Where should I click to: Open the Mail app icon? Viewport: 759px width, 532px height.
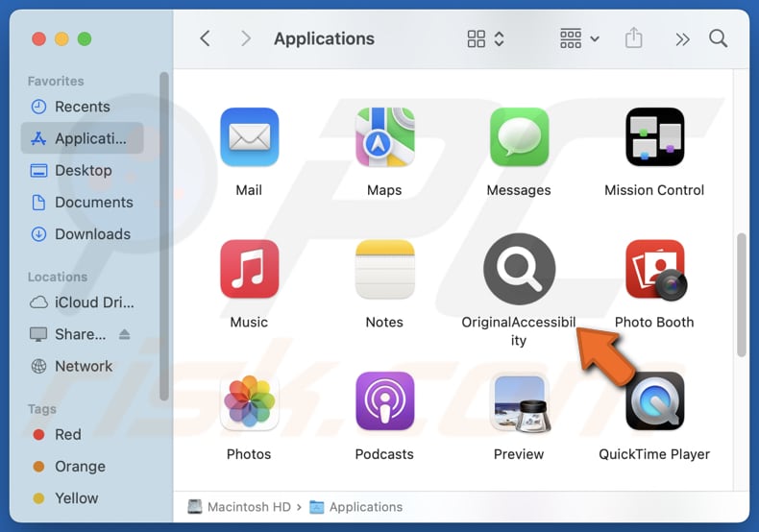coord(249,137)
